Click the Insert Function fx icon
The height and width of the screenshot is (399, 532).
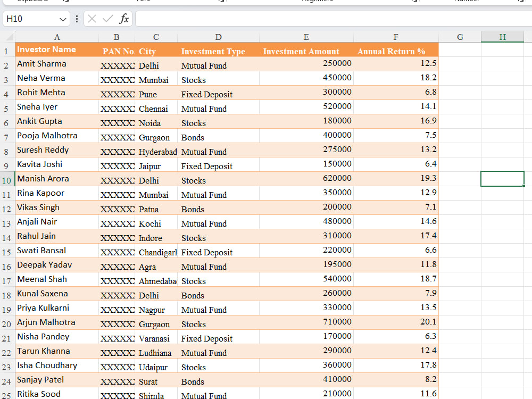coord(124,19)
